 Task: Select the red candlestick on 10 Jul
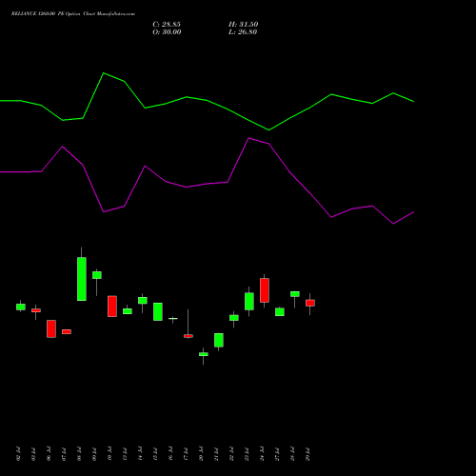click(112, 307)
